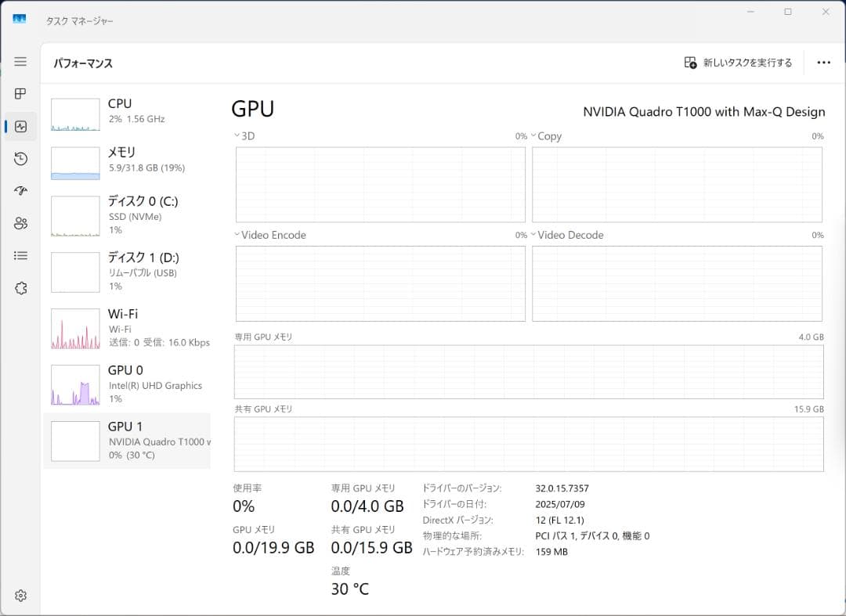
Task: Open the navigation hamburger menu
Action: 20,63
